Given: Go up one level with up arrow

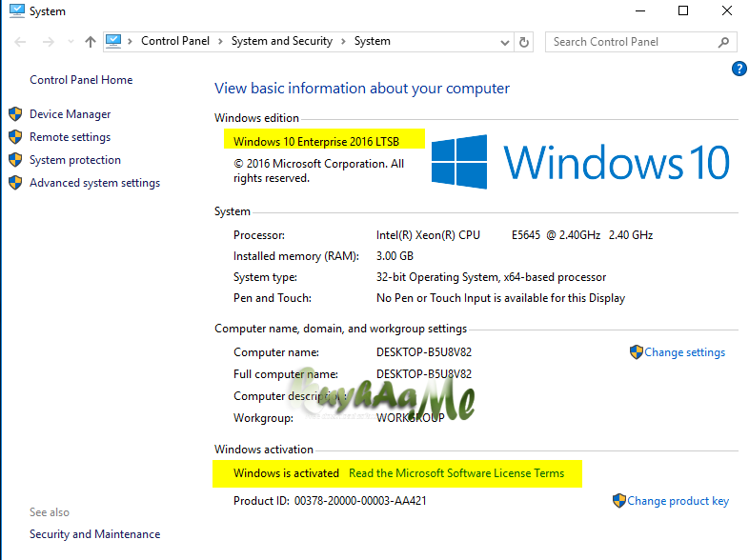Looking at the screenshot, I should [x=91, y=42].
